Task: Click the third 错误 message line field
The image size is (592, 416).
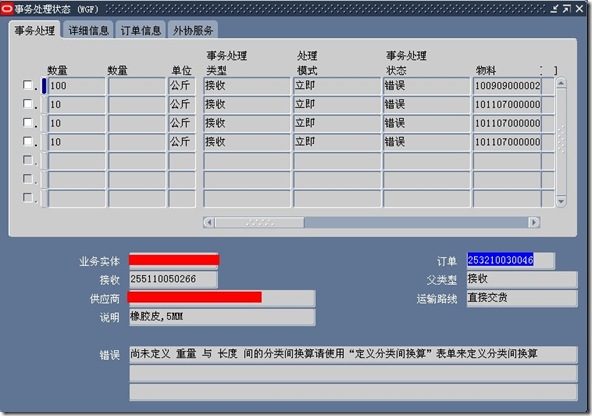Action: [353, 392]
